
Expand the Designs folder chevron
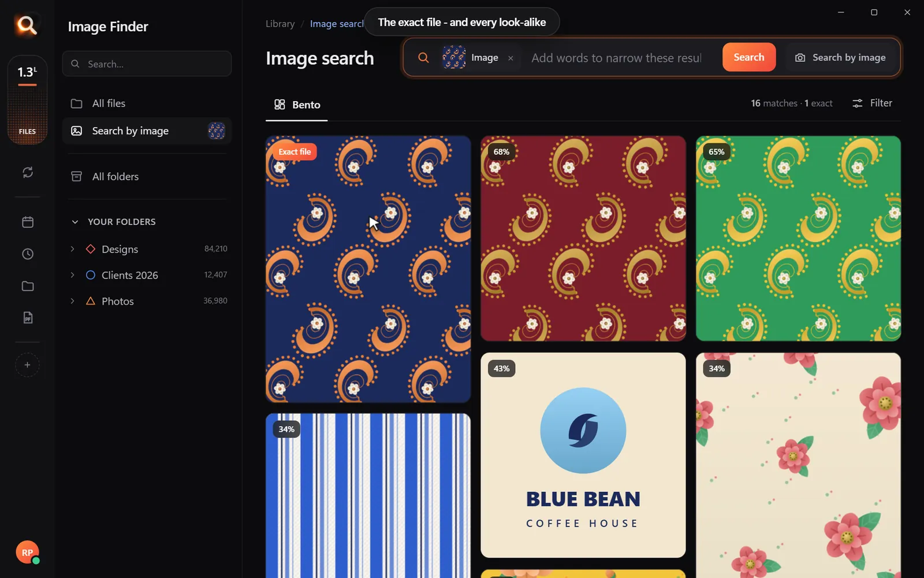[x=72, y=249]
